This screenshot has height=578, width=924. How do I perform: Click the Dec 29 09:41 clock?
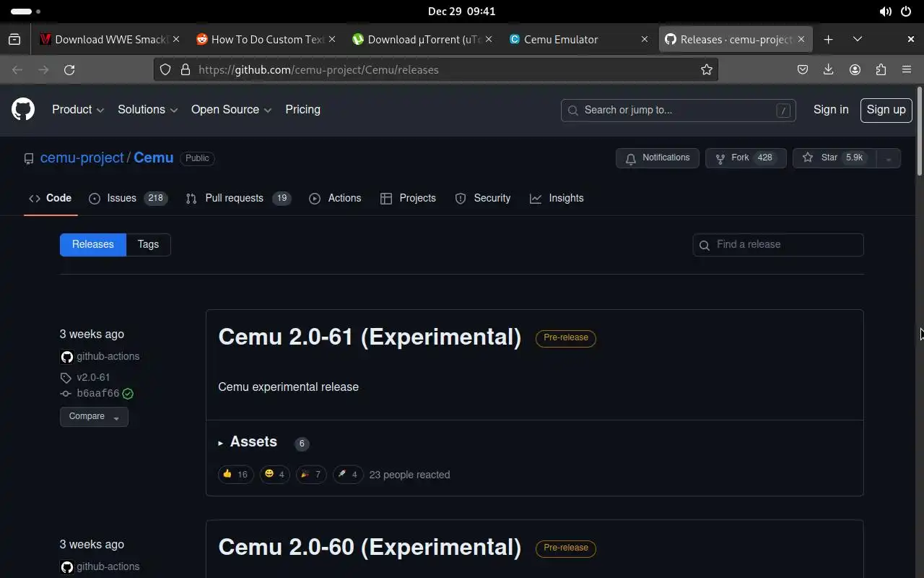462,12
